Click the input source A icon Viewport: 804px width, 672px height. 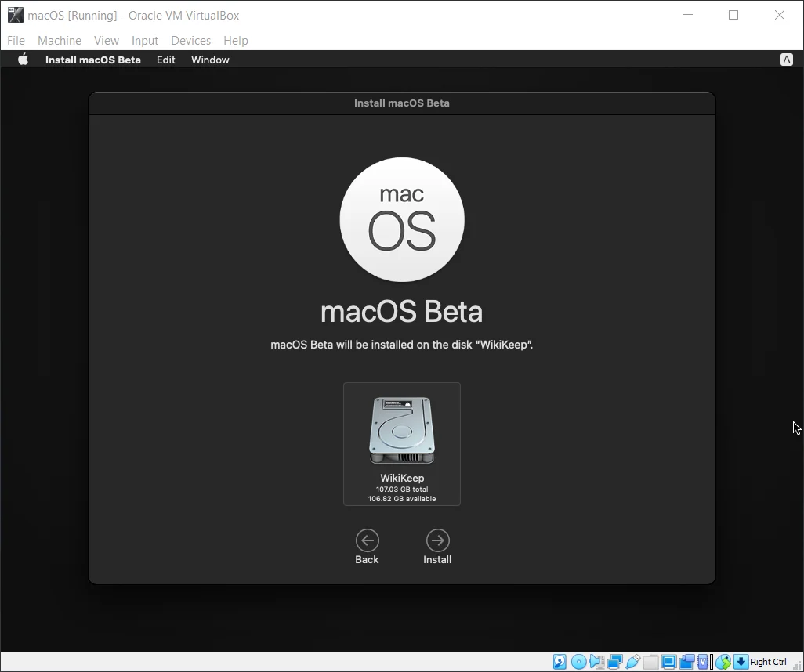[786, 60]
